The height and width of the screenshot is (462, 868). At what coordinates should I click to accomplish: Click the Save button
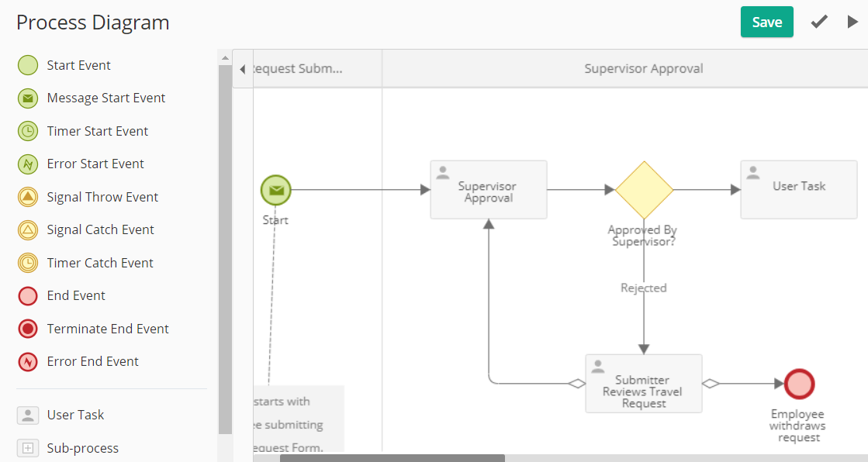click(766, 22)
